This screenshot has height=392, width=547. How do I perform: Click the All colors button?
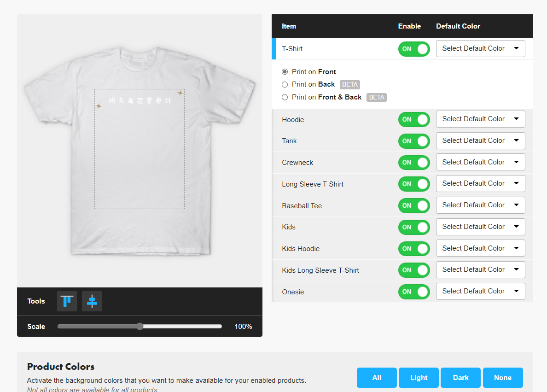pyautogui.click(x=377, y=378)
